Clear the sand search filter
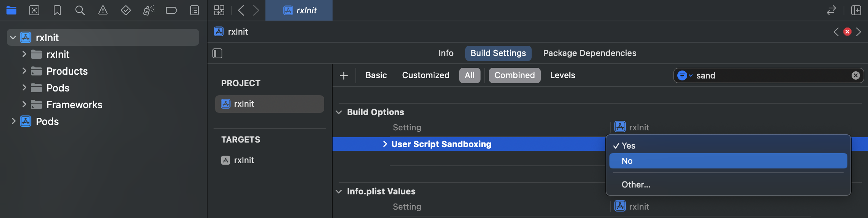This screenshot has width=868, height=218. (855, 75)
